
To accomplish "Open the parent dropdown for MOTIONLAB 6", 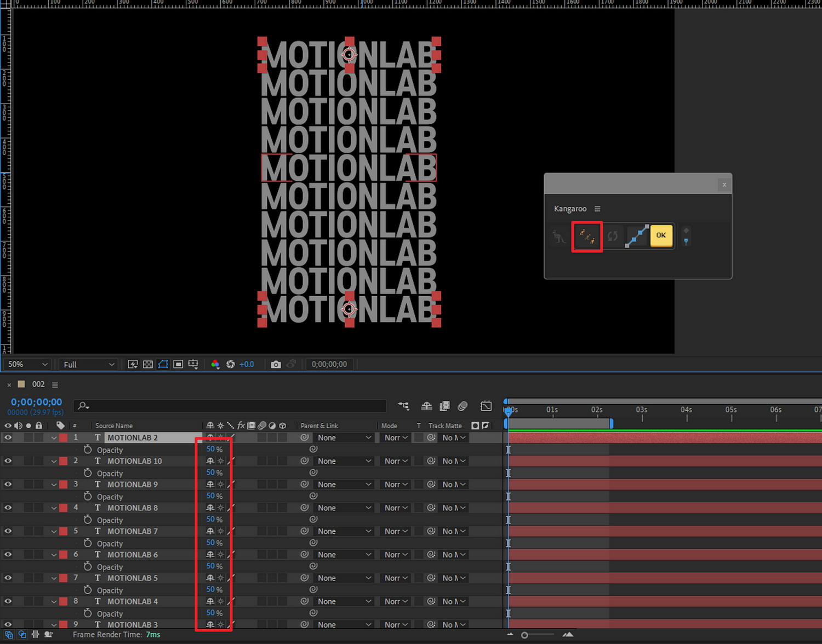I will click(344, 554).
